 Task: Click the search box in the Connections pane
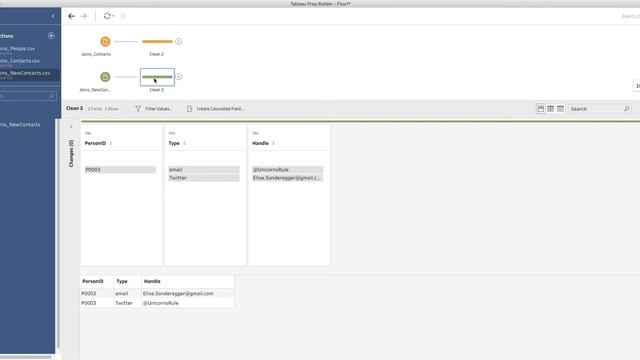(x=28, y=96)
